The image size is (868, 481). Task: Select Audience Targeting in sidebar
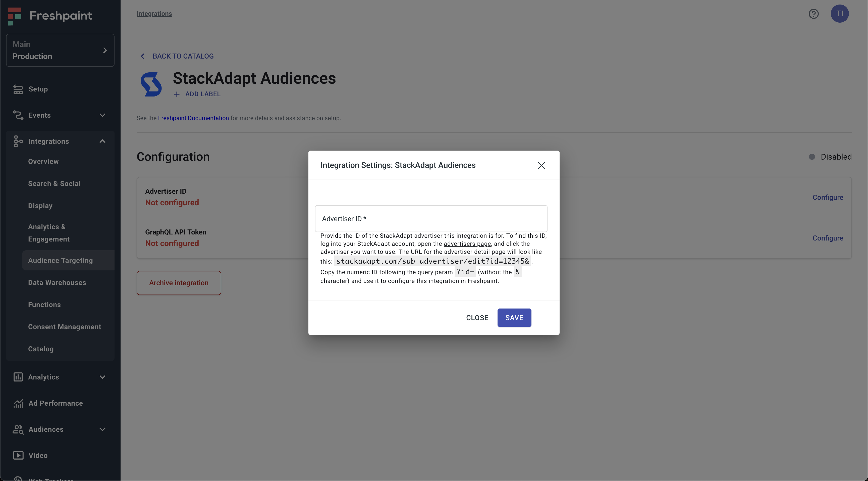(60, 260)
